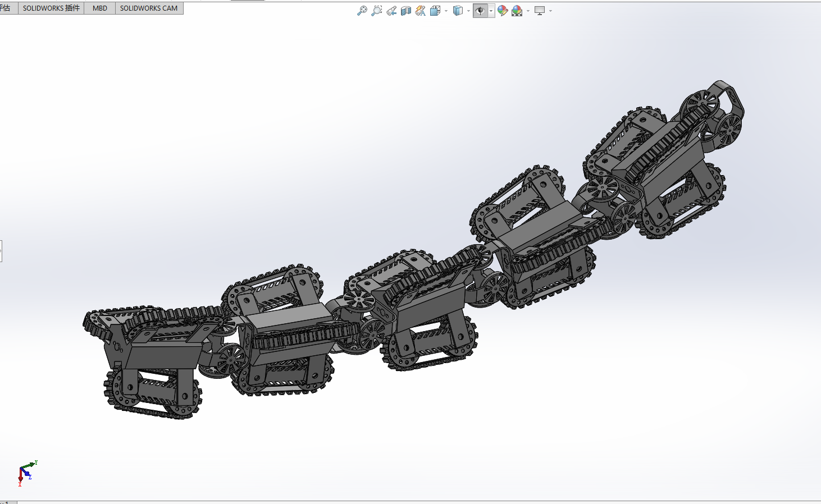This screenshot has height=504, width=821.
Task: Click the coordinate triad in the viewport corner
Action: 27,473
